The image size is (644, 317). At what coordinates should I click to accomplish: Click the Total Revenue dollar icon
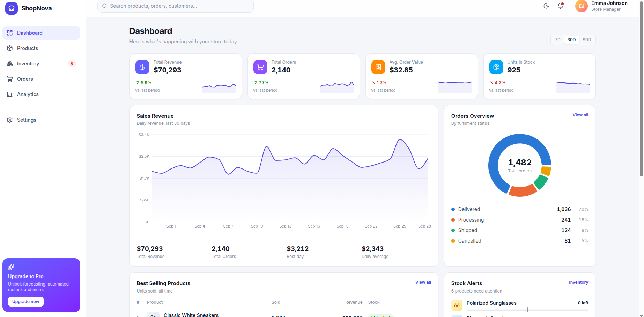point(142,67)
